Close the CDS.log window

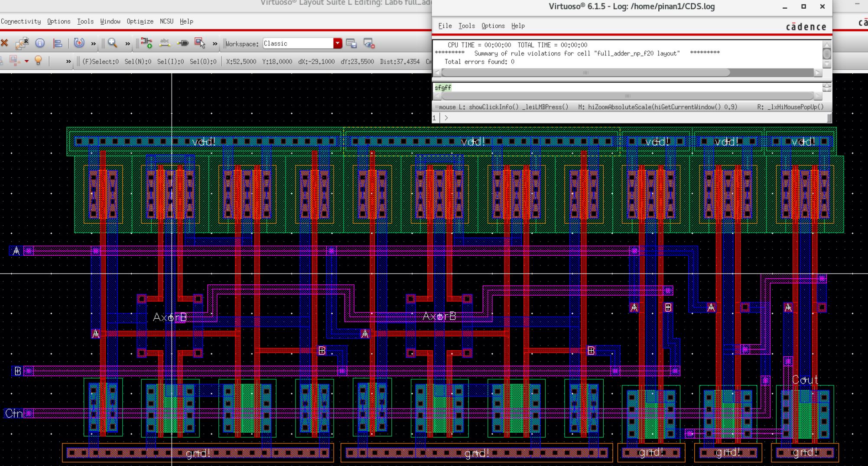point(822,7)
